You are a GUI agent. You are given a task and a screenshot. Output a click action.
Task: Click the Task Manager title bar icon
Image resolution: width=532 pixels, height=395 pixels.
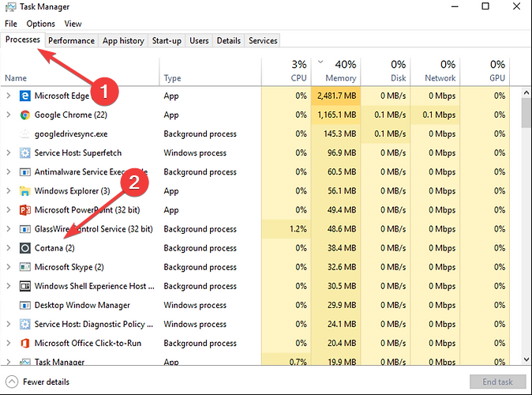[10, 7]
